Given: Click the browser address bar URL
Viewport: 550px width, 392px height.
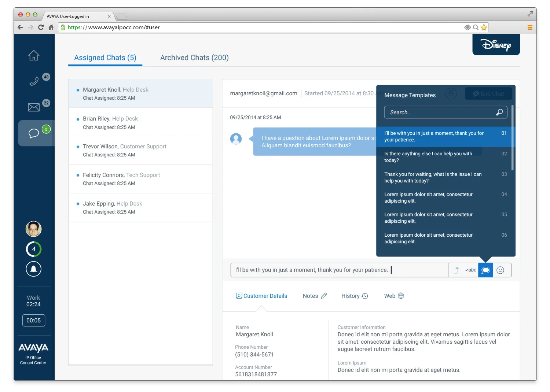Looking at the screenshot, I should coord(114,27).
